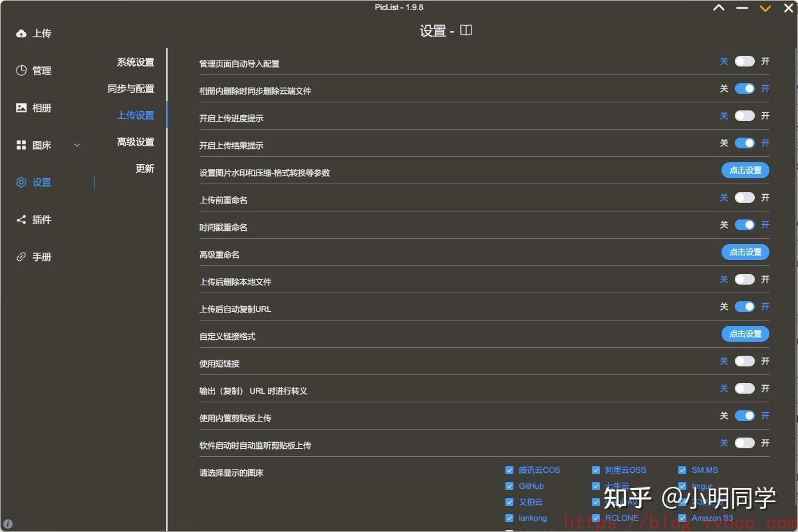Viewport: 798px width, 532px height.
Task: Click the 图床 grid icon
Action: coord(21,145)
